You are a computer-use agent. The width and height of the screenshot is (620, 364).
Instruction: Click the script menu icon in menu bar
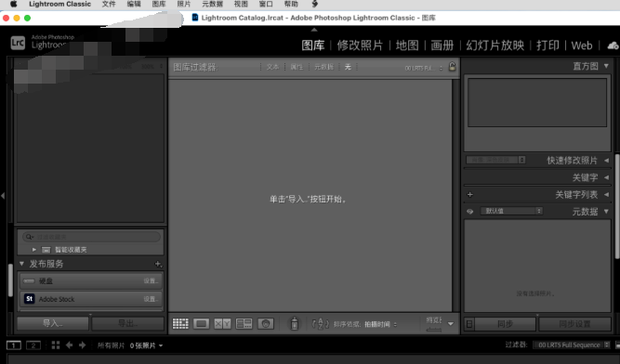[x=315, y=4]
